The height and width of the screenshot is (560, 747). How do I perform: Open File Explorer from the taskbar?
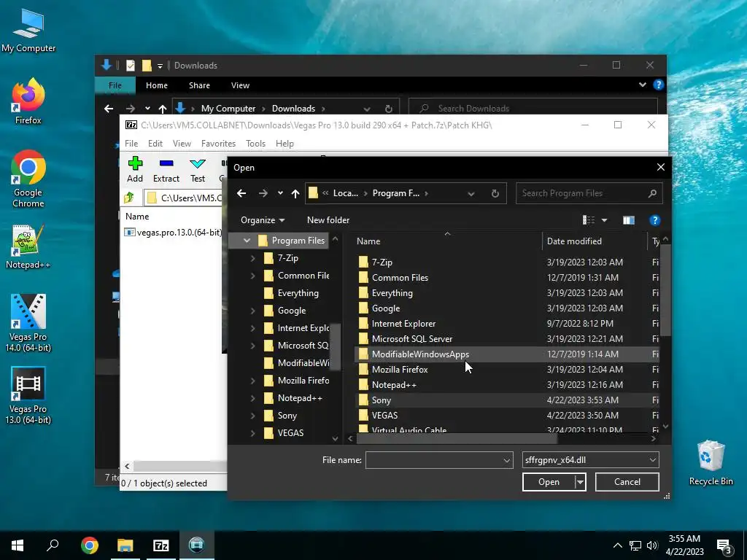[125, 545]
